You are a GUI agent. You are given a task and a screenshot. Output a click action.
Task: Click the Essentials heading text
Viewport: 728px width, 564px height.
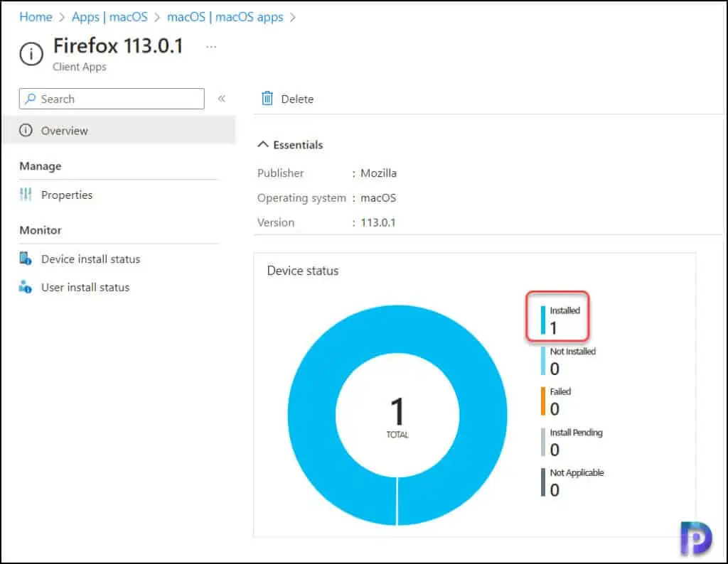coord(298,145)
